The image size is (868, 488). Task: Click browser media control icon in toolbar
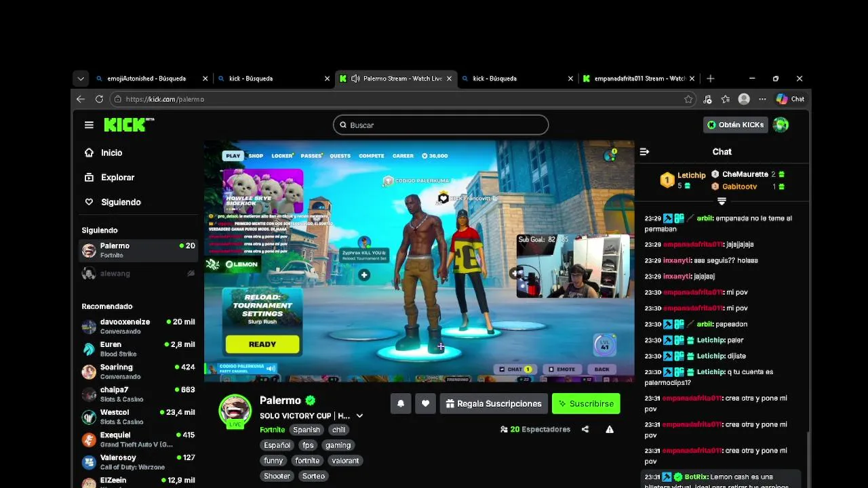pos(707,99)
